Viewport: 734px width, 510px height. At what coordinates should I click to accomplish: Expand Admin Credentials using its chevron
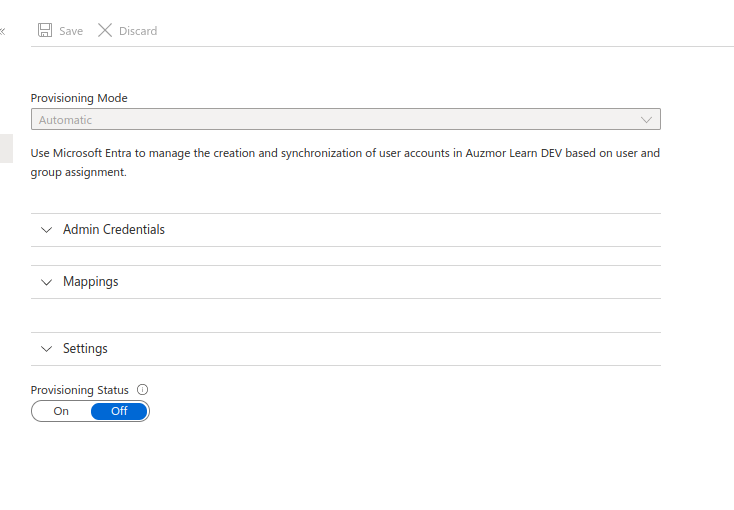[46, 230]
